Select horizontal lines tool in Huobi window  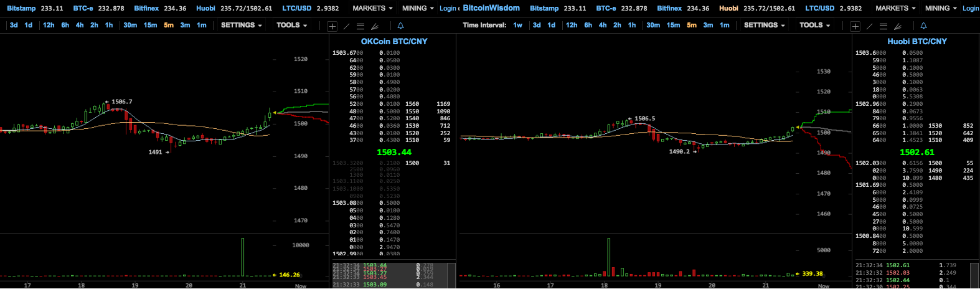point(883,26)
